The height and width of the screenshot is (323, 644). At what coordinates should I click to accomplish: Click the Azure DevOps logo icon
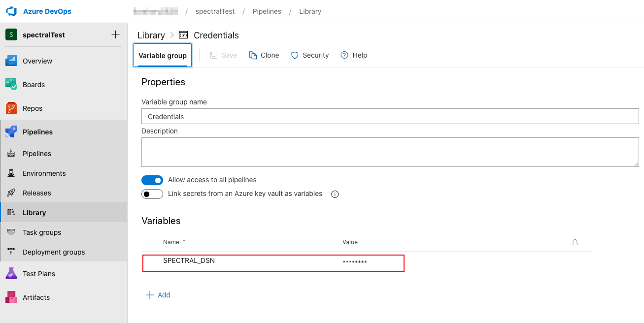tap(11, 11)
